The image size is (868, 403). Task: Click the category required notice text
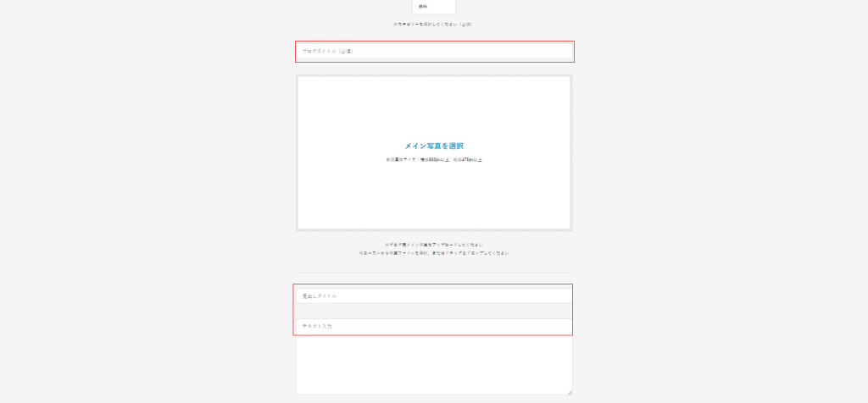point(432,24)
